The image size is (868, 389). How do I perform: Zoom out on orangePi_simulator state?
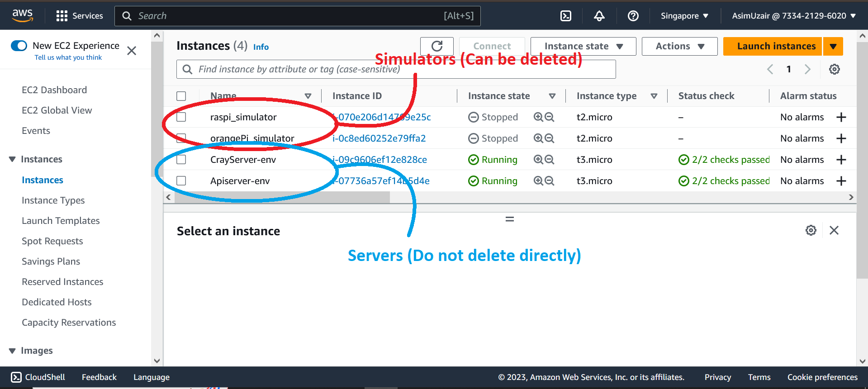[550, 138]
